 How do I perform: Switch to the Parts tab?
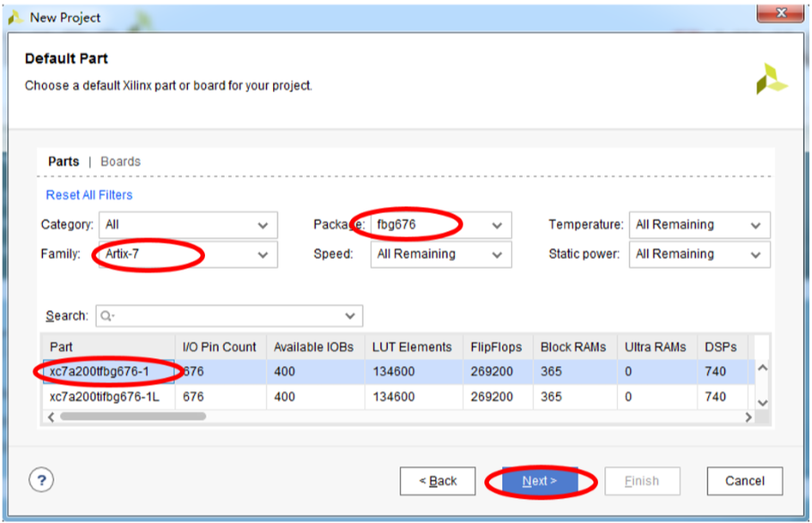pos(64,161)
